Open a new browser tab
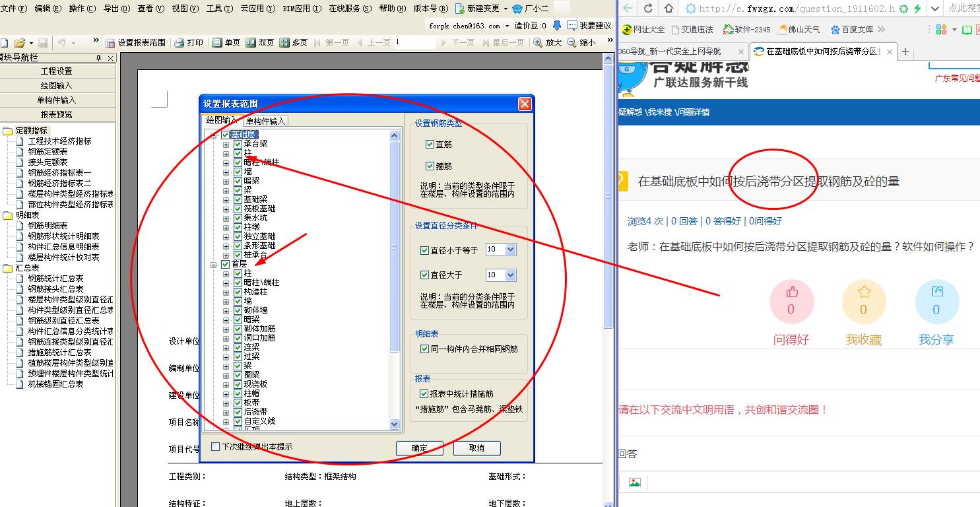The image size is (980, 507). [x=905, y=51]
